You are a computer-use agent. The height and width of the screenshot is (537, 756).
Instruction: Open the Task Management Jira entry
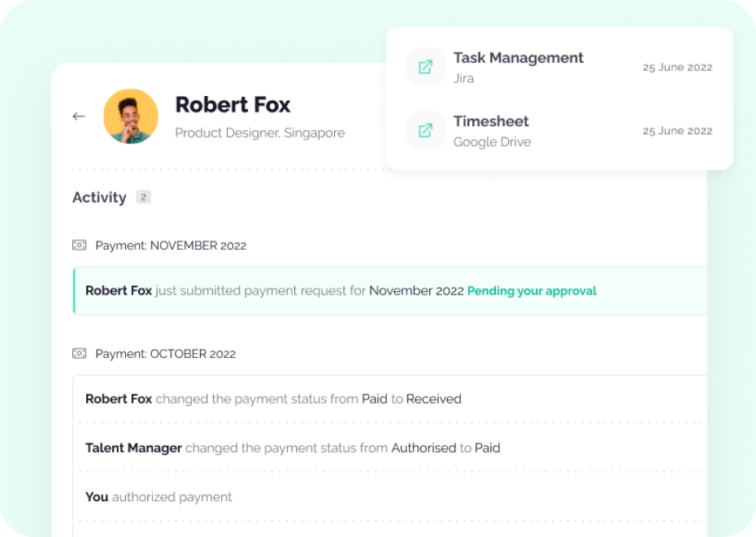[x=518, y=67]
